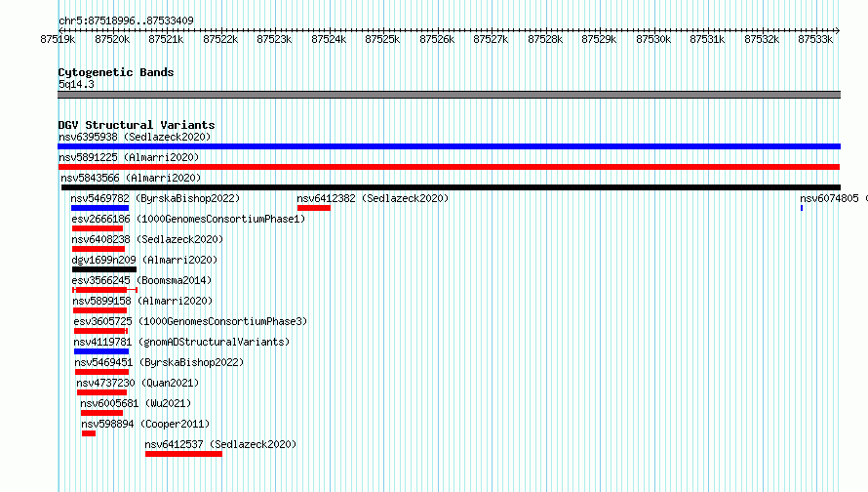Click the nsv6395938 (Sedlazeck2020) variant label
Screen dimensions: 868x492
click(135, 137)
